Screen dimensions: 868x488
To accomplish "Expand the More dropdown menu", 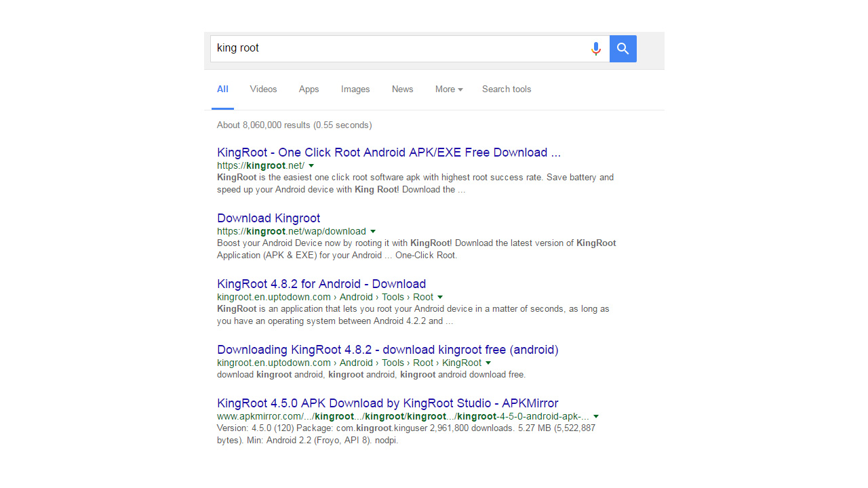I will 449,89.
